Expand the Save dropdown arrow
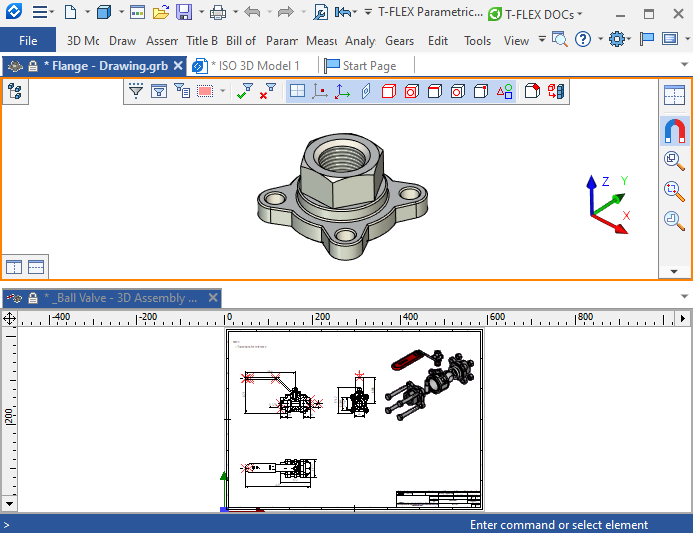This screenshot has width=693, height=533. click(202, 12)
